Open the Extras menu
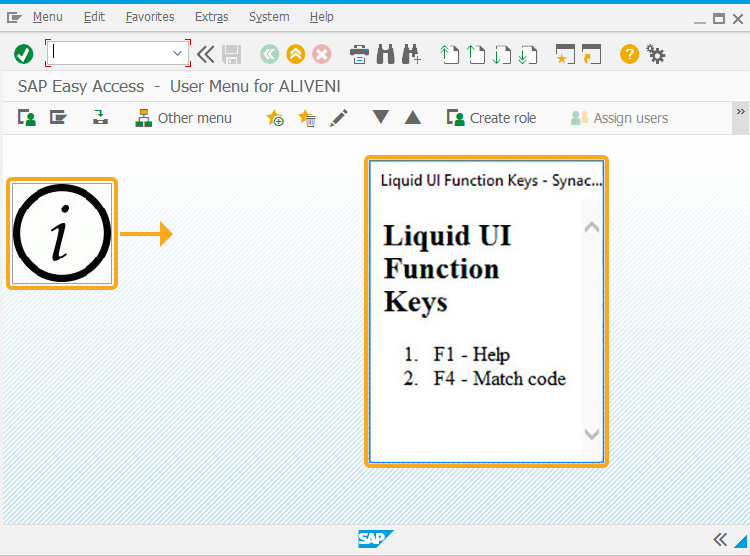Viewport: 750px width, 556px height. pos(211,17)
